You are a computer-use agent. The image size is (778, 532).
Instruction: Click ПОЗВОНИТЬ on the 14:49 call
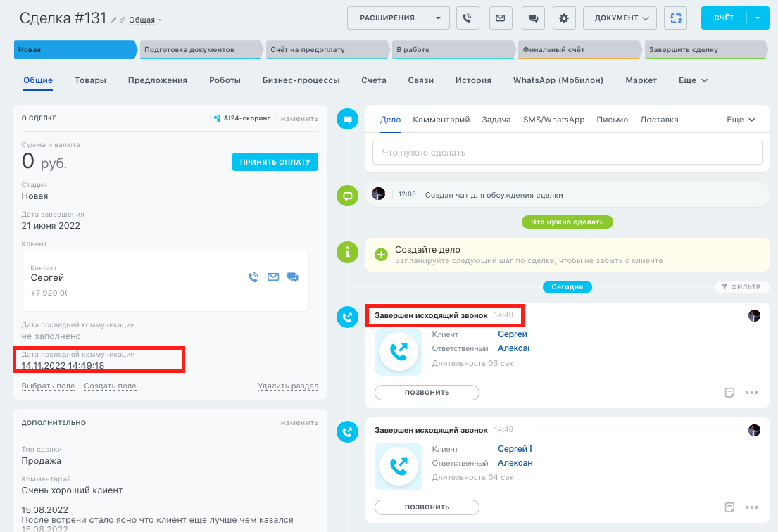coord(427,393)
